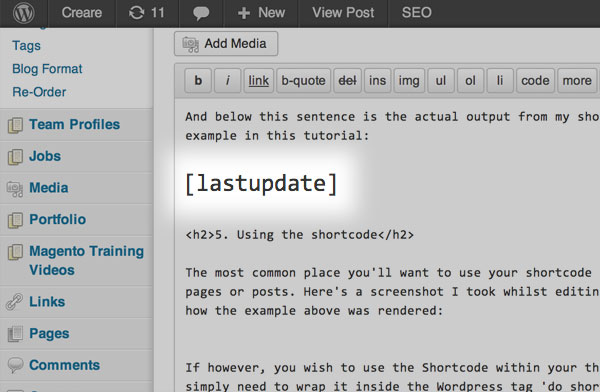The height and width of the screenshot is (392, 600).
Task: Click the ins tag button
Action: point(377,81)
